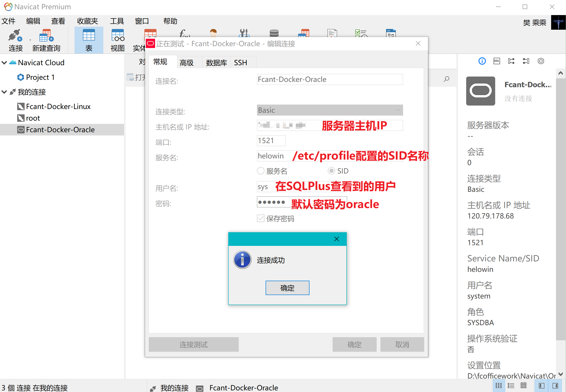The image size is (566, 392).
Task: Open the Basic connection type dropdown
Action: click(330, 110)
